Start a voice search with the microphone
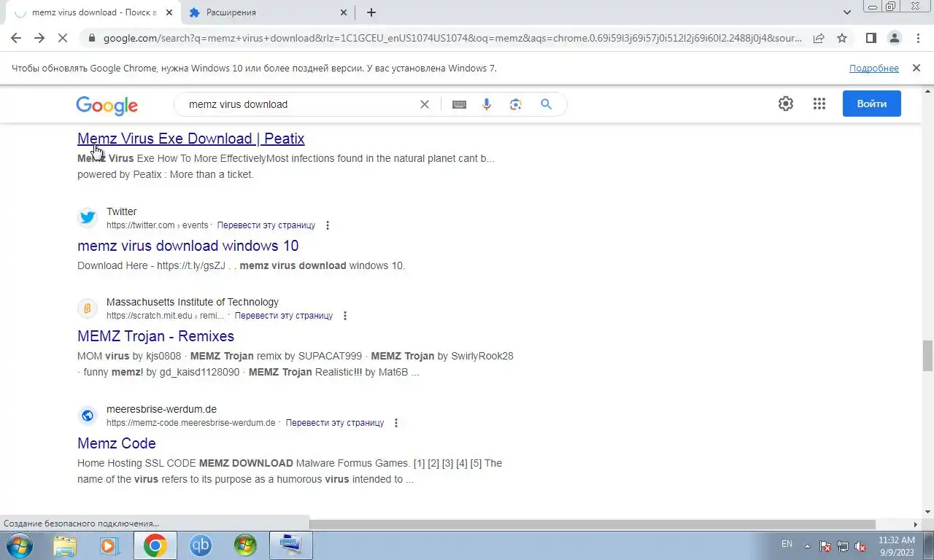The width and height of the screenshot is (934, 560). [x=487, y=104]
